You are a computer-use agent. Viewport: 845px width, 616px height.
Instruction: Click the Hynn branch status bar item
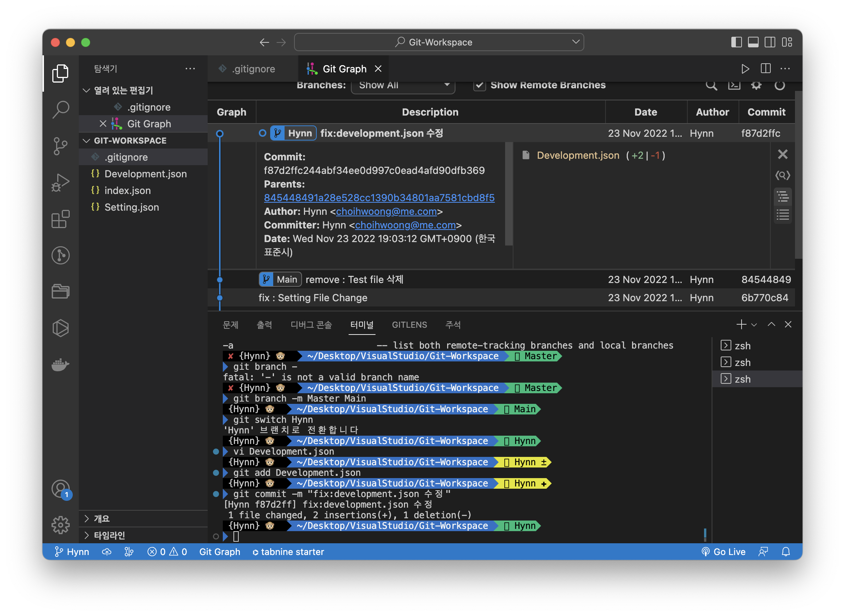click(x=72, y=552)
